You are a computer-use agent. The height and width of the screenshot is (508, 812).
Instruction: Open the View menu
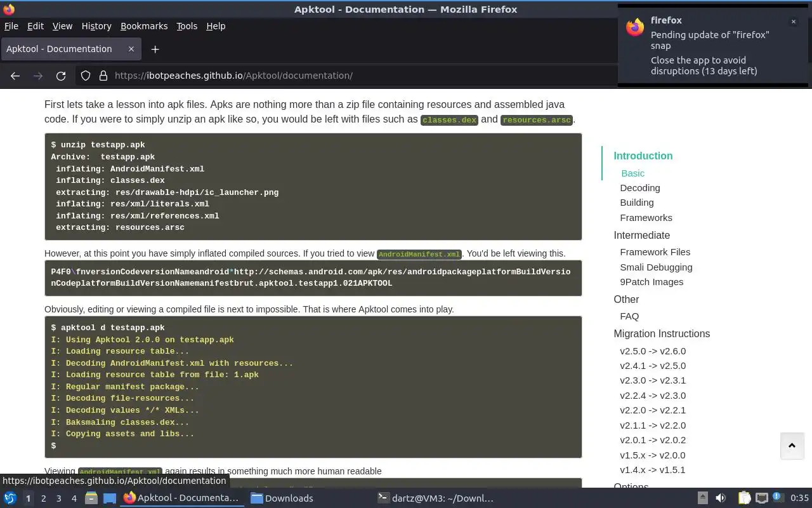click(x=62, y=26)
